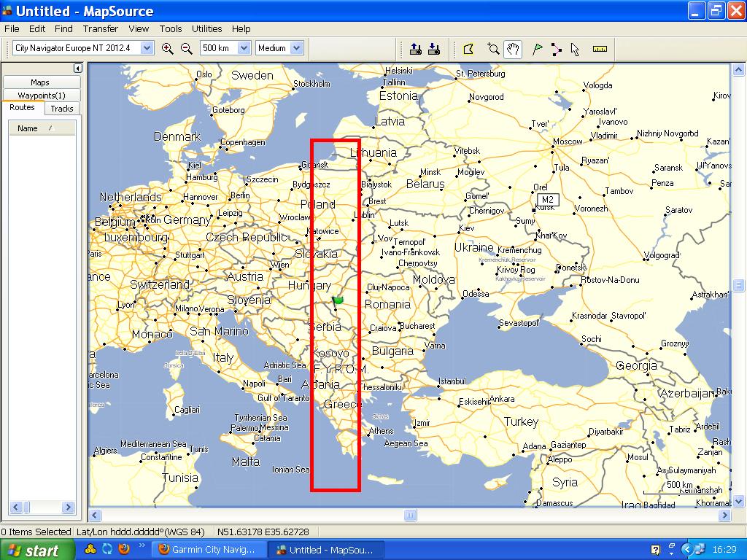Viewport: 747px width, 560px height.
Task: Select the arrow Selection tool
Action: point(576,49)
